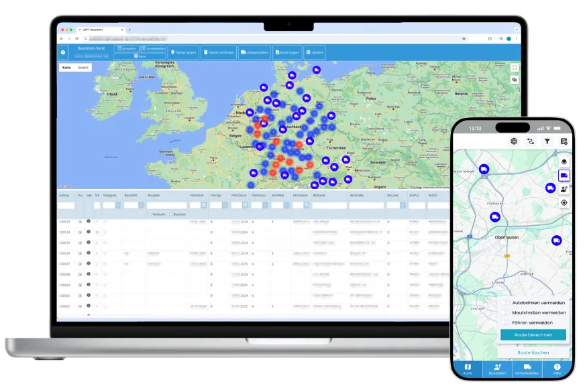Open the route icon in phone header
This screenshot has width=585, height=392.
tap(530, 141)
